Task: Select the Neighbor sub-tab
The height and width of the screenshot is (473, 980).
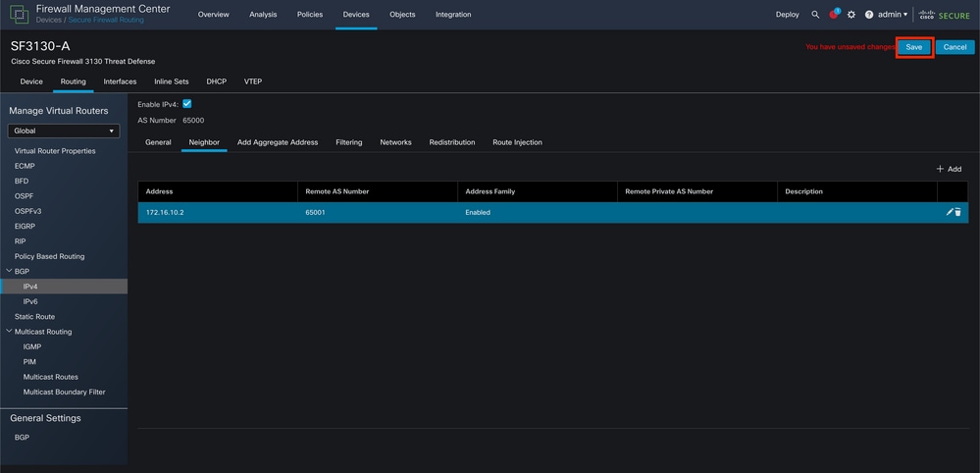Action: tap(204, 142)
